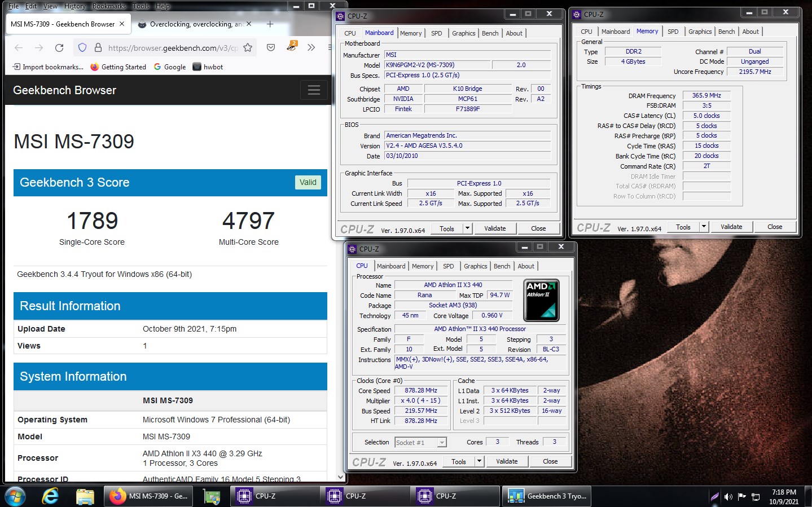The height and width of the screenshot is (507, 812).
Task: Open the Pocket save icon
Action: [x=271, y=48]
